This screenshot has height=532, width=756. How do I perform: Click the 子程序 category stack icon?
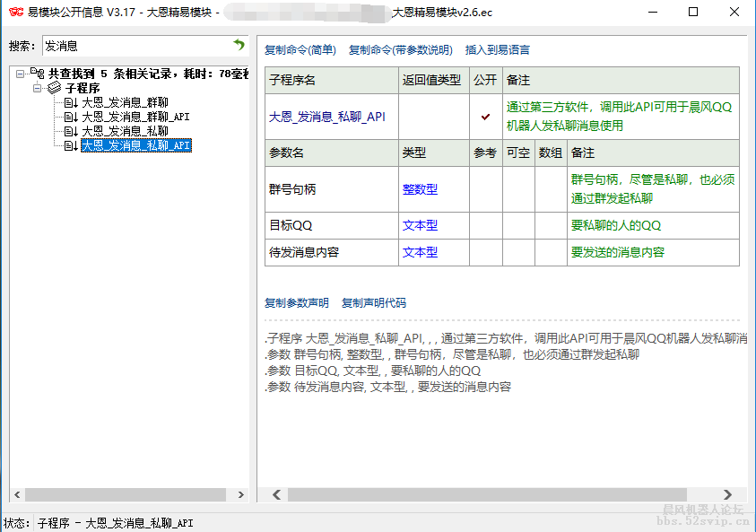(x=54, y=89)
